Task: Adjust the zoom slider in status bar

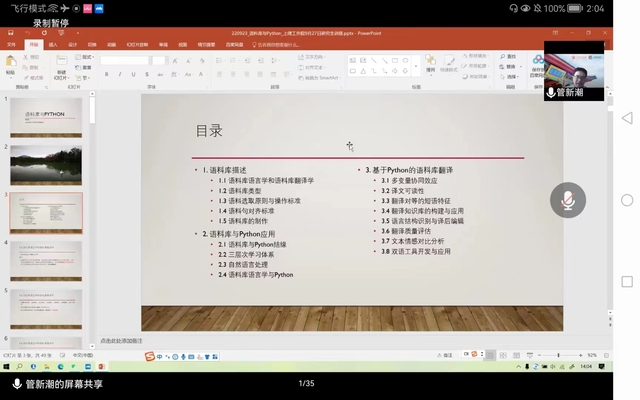Action: tap(560, 354)
